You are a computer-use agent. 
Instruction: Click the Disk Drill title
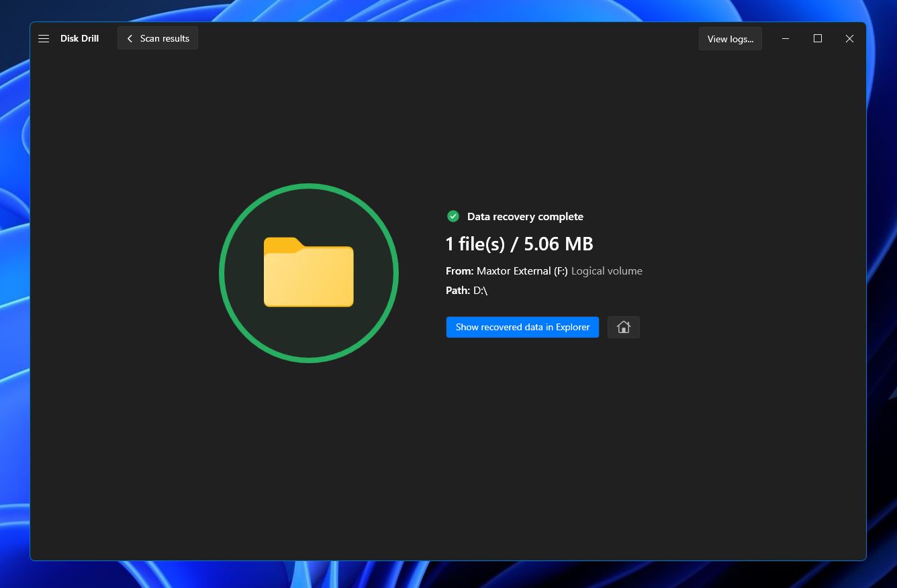pyautogui.click(x=79, y=38)
